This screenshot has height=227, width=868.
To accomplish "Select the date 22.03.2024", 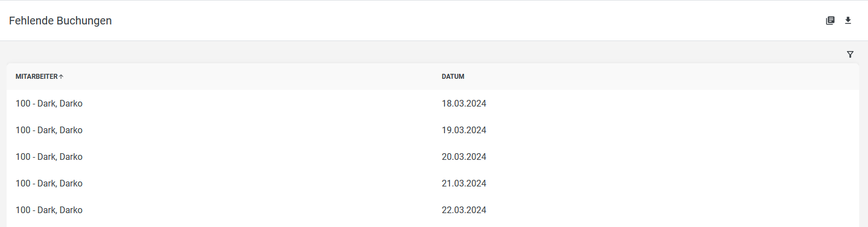I will click(x=464, y=210).
